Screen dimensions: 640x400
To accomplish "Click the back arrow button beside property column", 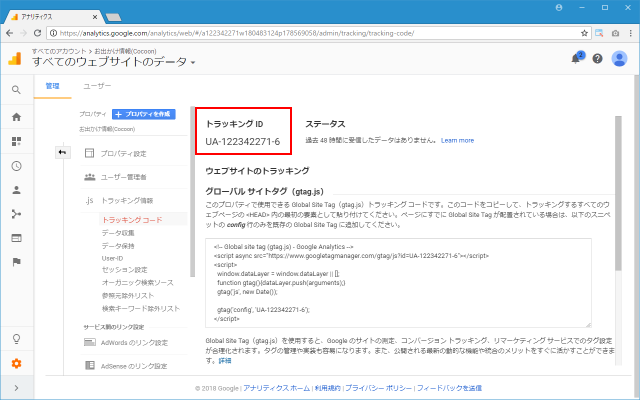I will point(61,152).
